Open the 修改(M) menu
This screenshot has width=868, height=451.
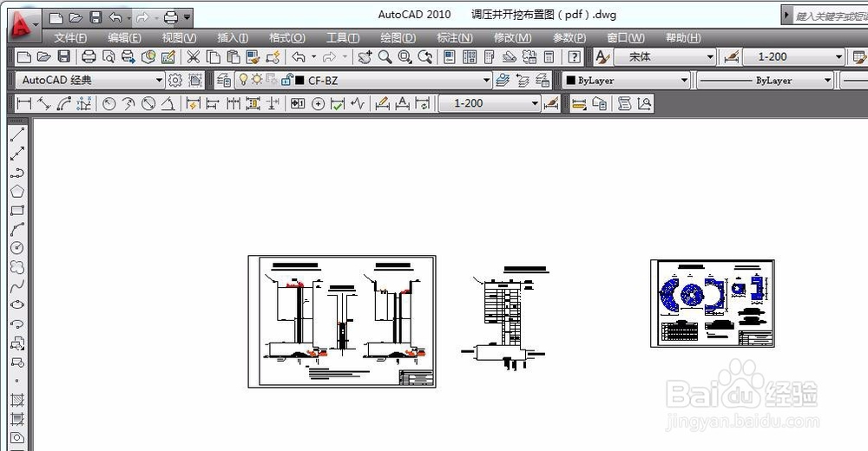[x=513, y=37]
